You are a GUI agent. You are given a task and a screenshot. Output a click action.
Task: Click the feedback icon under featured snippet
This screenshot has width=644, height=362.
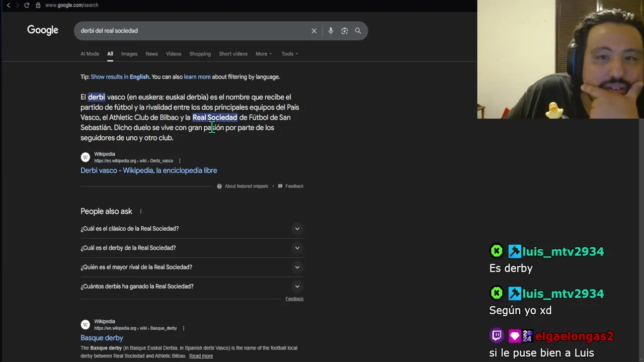point(280,186)
